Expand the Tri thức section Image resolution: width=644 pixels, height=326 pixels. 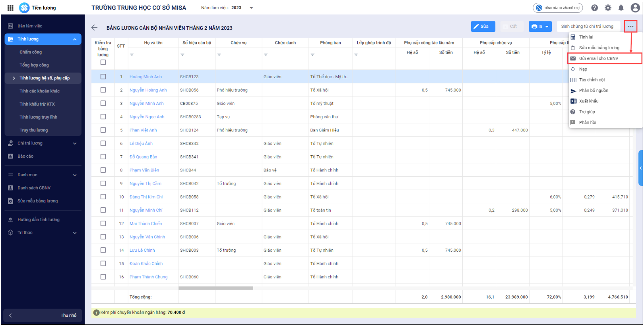(75, 233)
